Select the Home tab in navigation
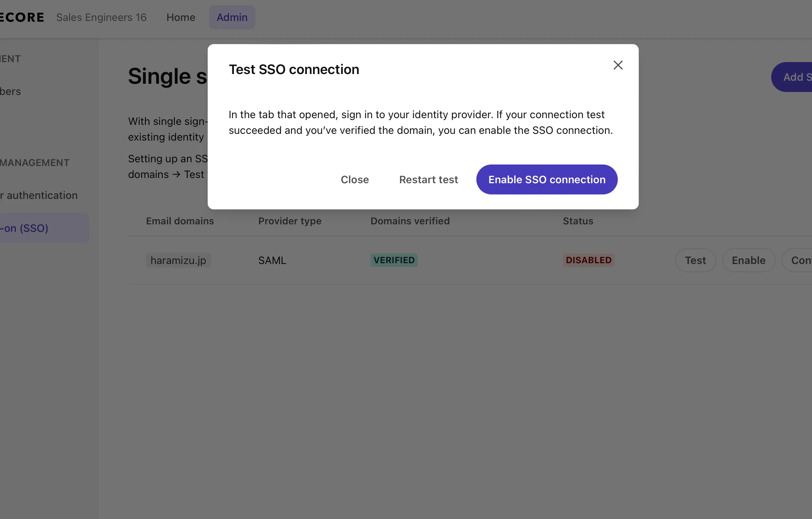This screenshot has height=519, width=812. pyautogui.click(x=180, y=16)
